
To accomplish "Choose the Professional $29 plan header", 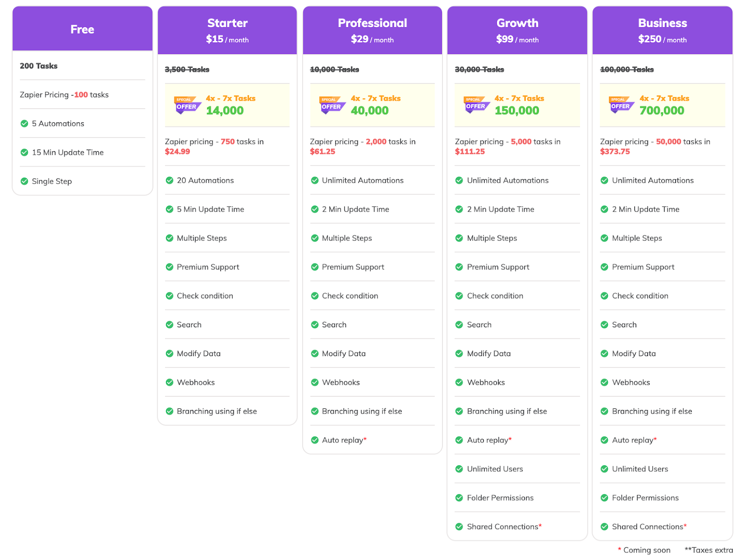I will click(x=372, y=30).
